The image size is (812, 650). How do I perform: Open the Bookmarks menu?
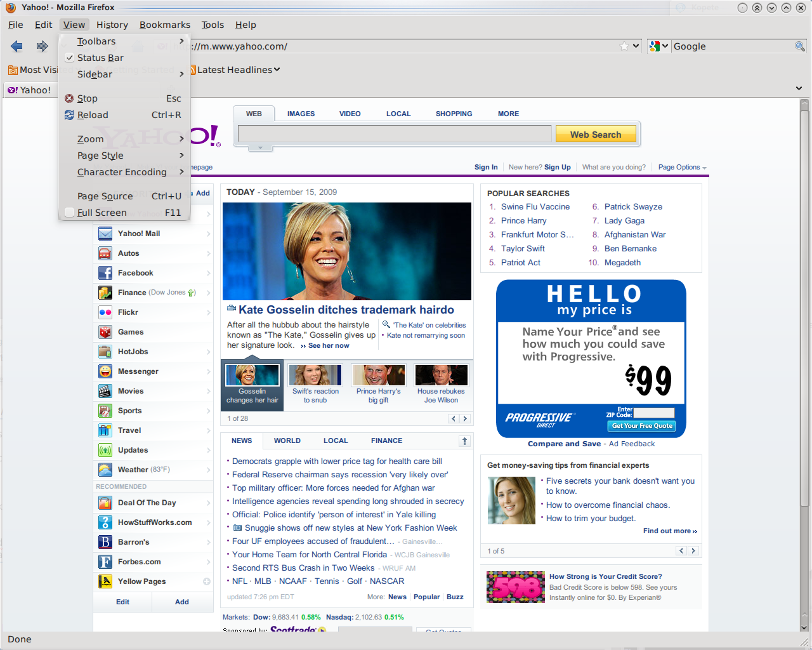[165, 25]
